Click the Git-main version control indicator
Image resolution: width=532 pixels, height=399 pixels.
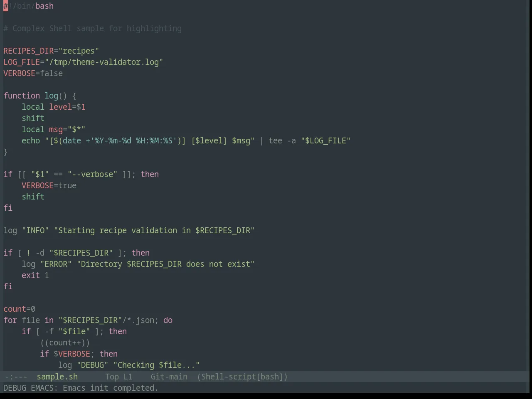[169, 377]
